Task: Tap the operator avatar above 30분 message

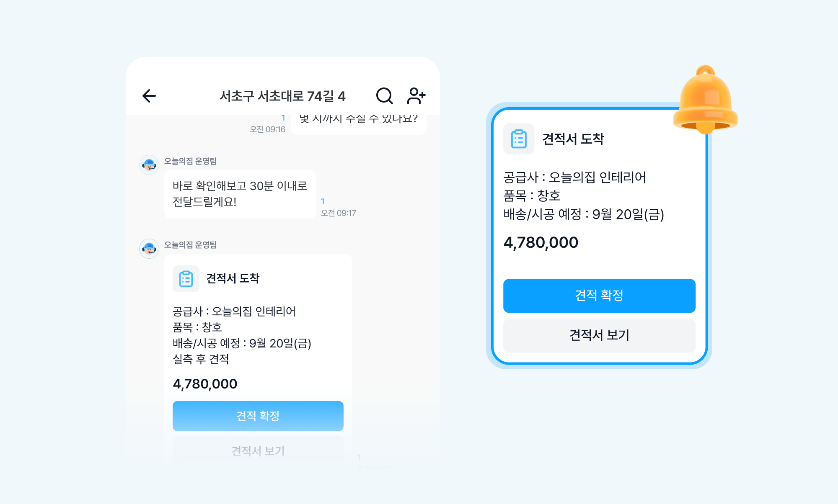Action: click(x=149, y=165)
